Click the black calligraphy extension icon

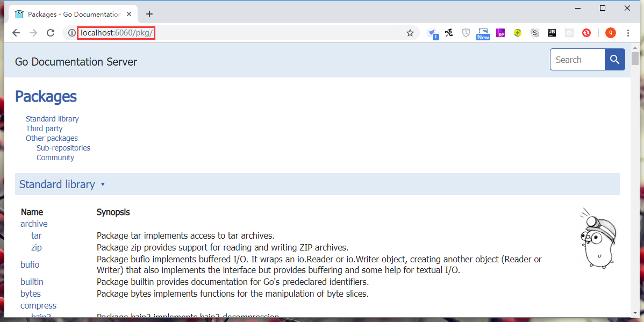click(x=449, y=33)
